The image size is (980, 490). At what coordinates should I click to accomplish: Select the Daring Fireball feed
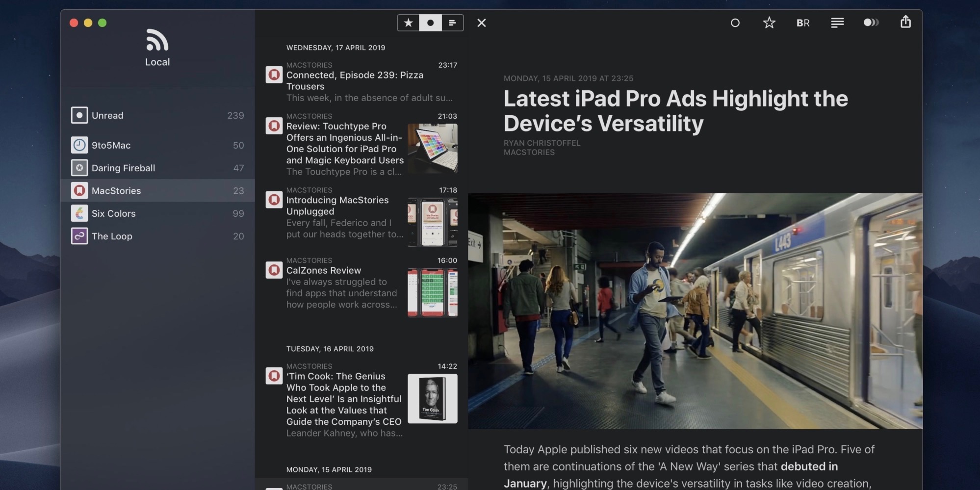pyautogui.click(x=124, y=167)
